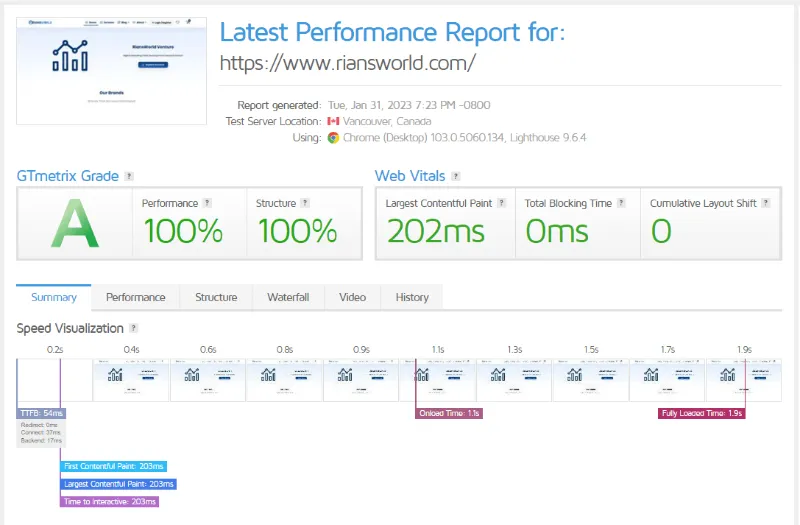The image size is (800, 525).
Task: Click the Canada flag icon
Action: coord(333,121)
